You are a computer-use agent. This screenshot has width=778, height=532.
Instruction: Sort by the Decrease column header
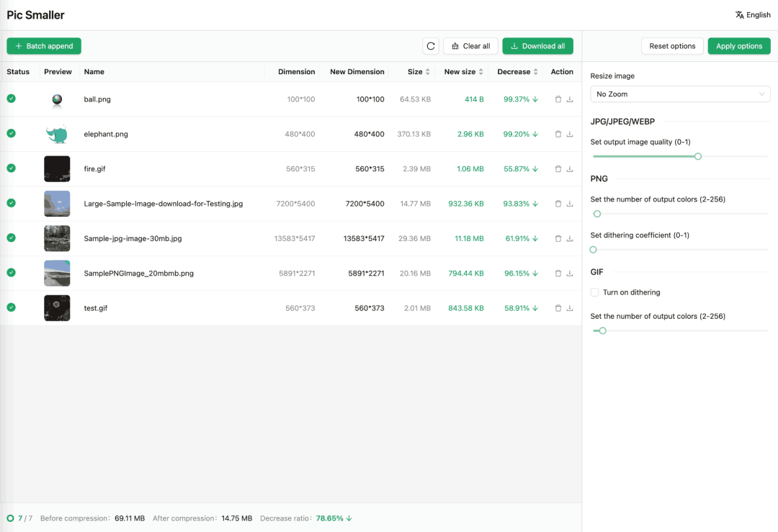point(517,72)
